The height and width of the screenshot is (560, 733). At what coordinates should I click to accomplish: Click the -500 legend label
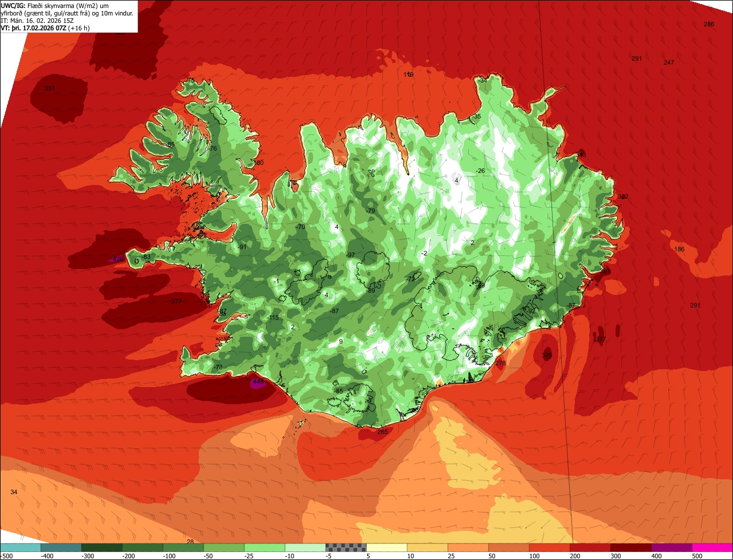tap(7, 555)
